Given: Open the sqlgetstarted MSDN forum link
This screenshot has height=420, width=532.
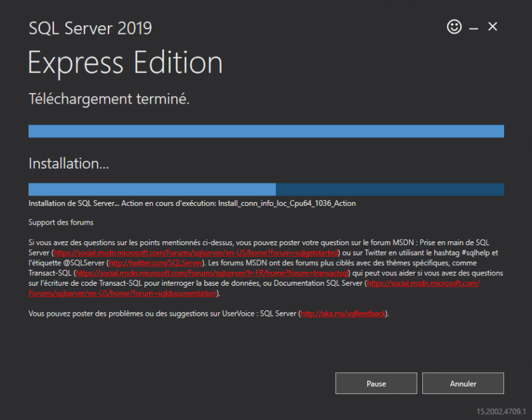Looking at the screenshot, I should point(196,253).
